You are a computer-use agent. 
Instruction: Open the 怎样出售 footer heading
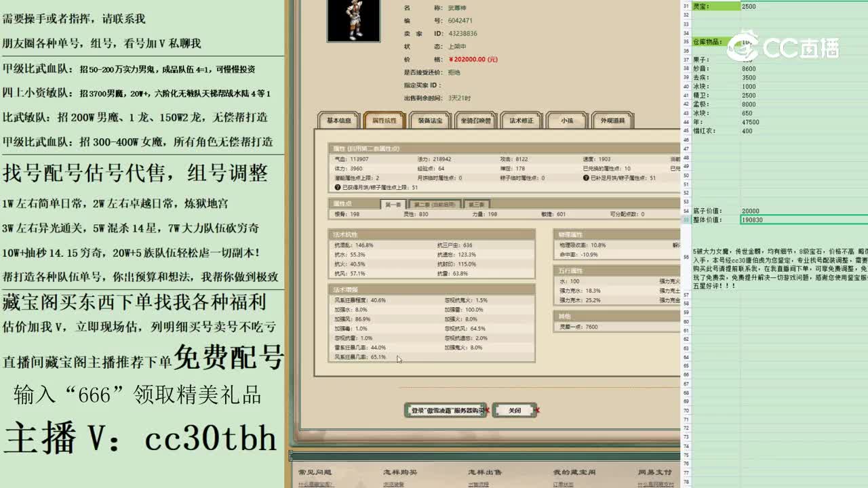click(484, 472)
